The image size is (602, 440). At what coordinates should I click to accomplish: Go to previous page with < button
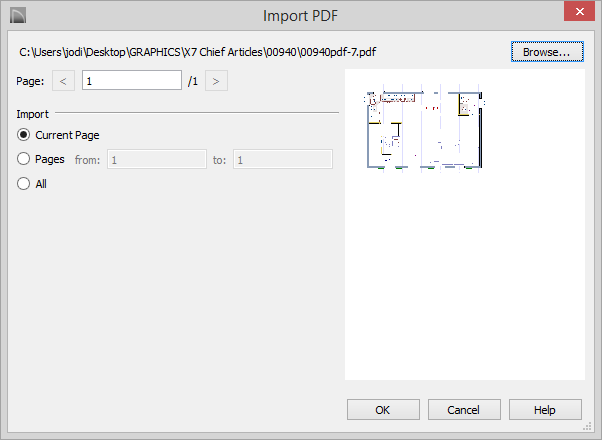pos(63,81)
